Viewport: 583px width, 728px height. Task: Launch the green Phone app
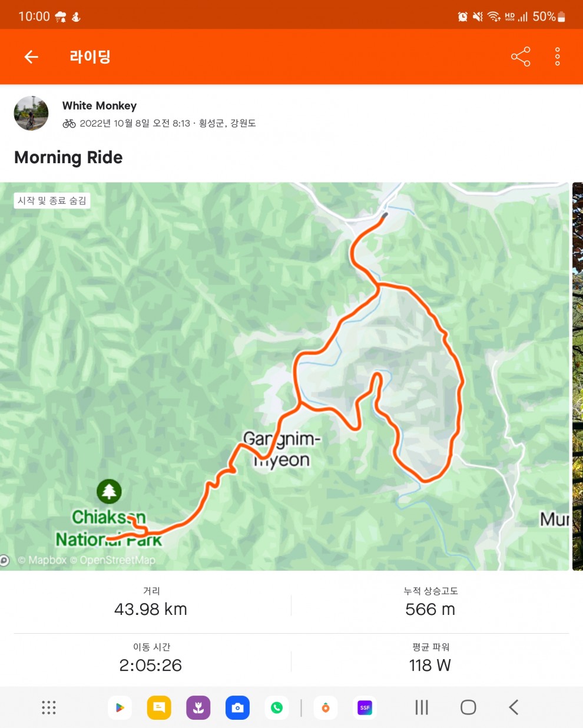click(277, 707)
